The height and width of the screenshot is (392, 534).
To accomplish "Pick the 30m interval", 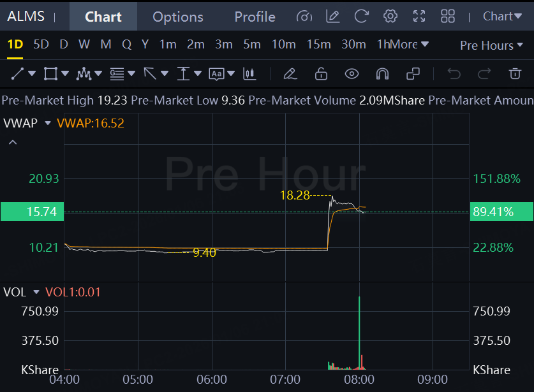I will pos(354,45).
